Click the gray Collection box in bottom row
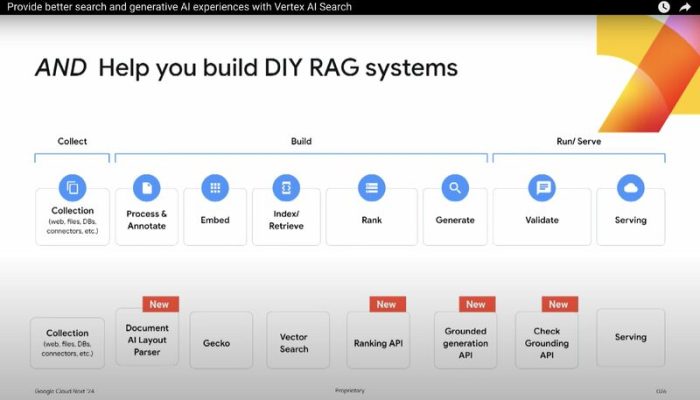This screenshot has height=400, width=700. pyautogui.click(x=67, y=343)
